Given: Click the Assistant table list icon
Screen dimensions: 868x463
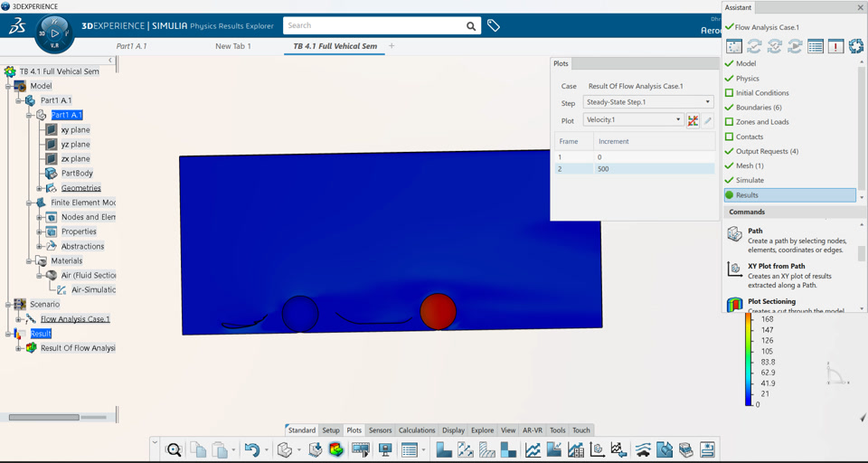Looking at the screenshot, I should pyautogui.click(x=815, y=46).
